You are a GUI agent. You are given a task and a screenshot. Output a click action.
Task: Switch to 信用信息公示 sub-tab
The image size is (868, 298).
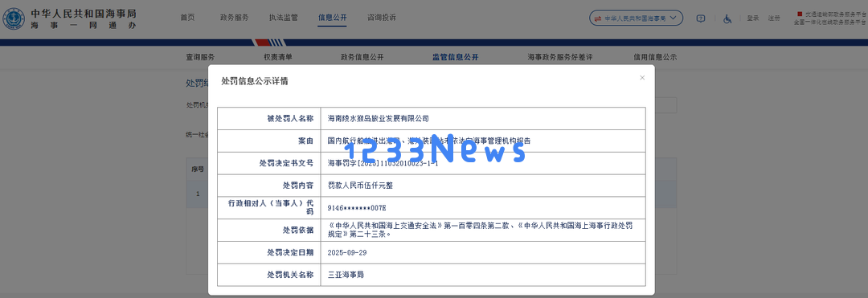pyautogui.click(x=656, y=57)
